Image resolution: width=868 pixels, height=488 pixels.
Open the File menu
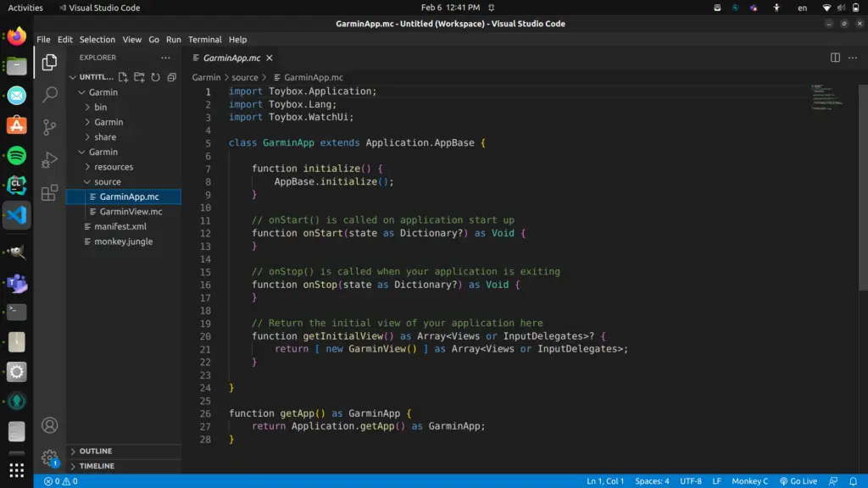pyautogui.click(x=43, y=39)
